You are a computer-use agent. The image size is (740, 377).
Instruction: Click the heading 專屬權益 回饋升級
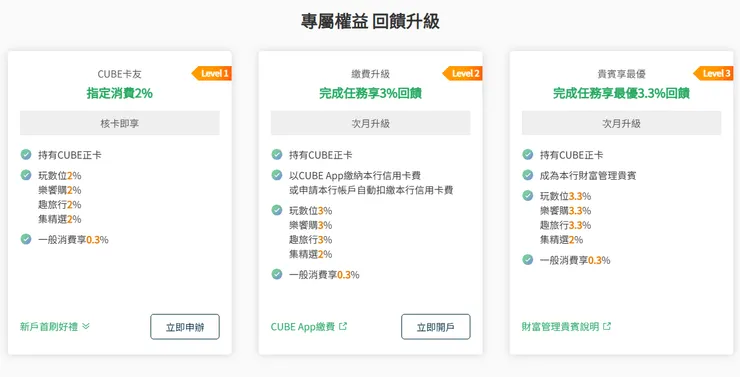pos(370,22)
